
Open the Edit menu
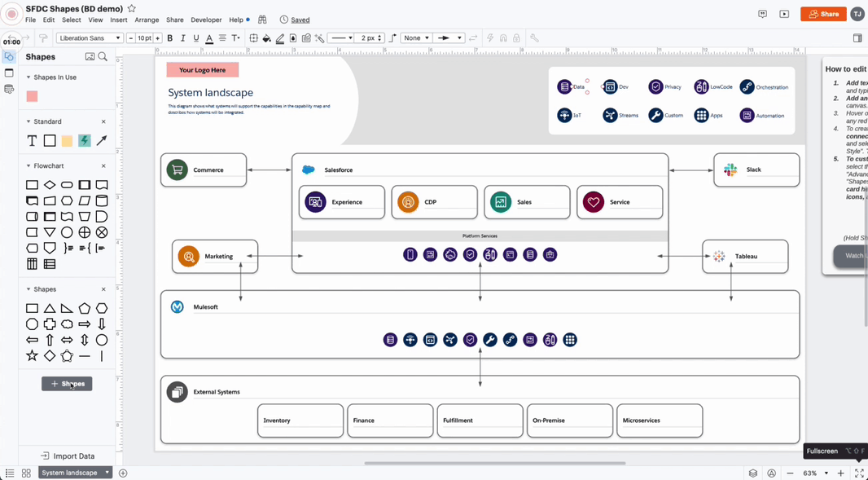49,20
